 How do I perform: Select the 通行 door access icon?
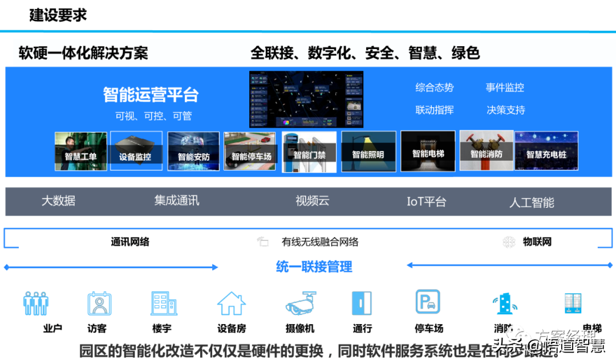[x=362, y=303]
